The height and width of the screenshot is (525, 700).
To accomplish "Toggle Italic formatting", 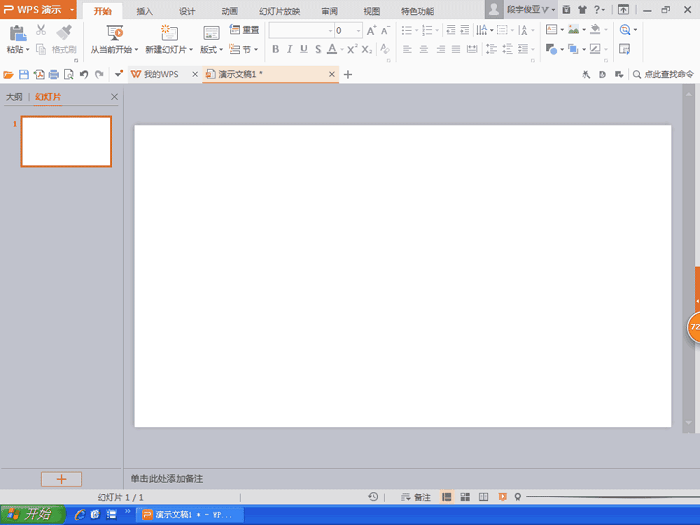I will 289,49.
